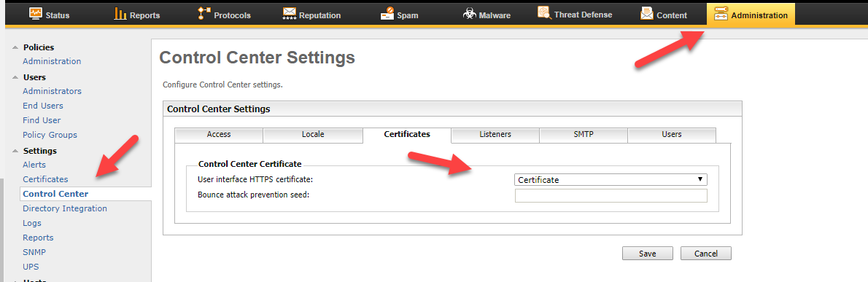868x282 pixels.
Task: Collapse the Policies section arrow
Action: point(15,48)
